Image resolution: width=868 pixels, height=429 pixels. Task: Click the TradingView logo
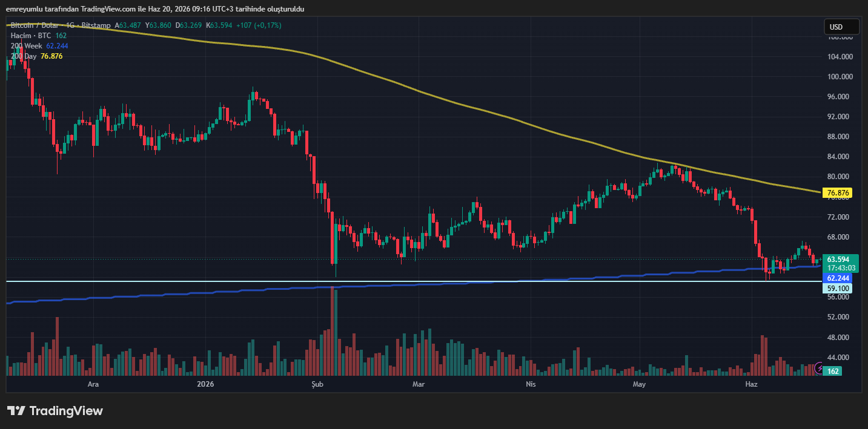coord(55,411)
